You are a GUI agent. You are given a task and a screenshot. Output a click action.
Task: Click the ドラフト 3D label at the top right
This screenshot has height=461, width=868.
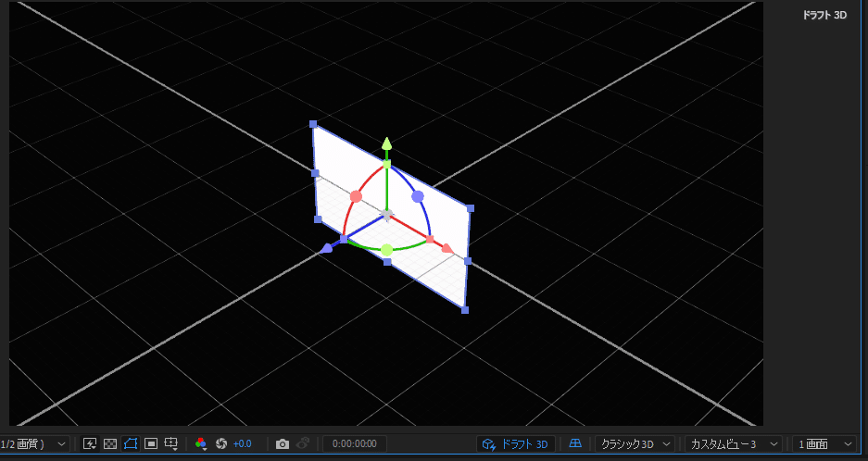click(x=824, y=16)
